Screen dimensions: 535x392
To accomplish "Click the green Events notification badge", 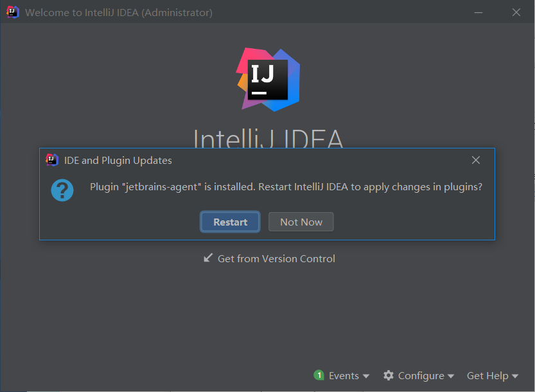I will pos(319,375).
